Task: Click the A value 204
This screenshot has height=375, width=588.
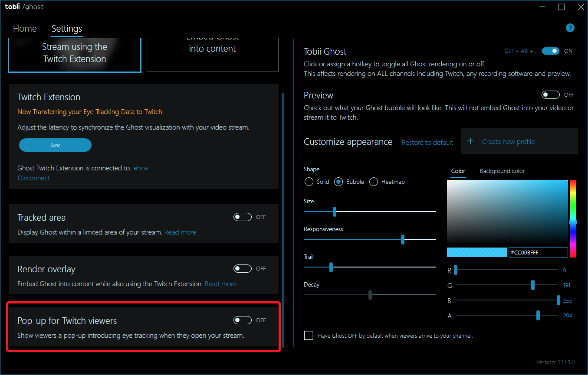Action: [x=567, y=316]
